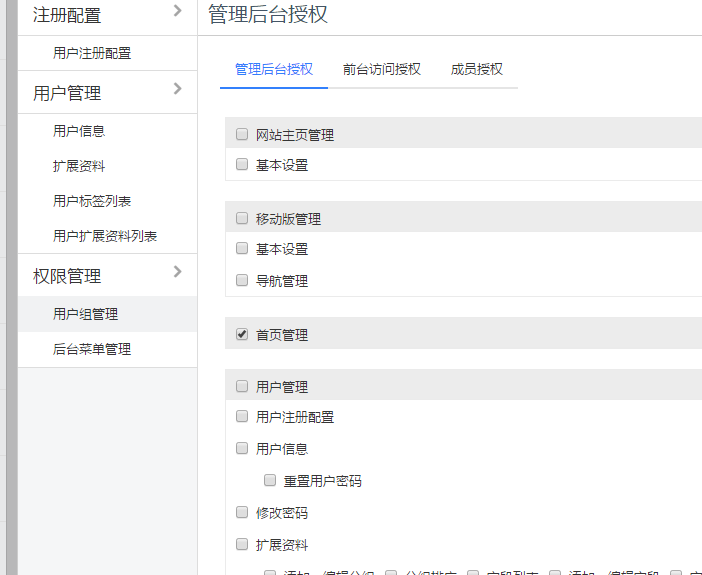Go to 用户扩展资料列表 in the sidebar

105,236
